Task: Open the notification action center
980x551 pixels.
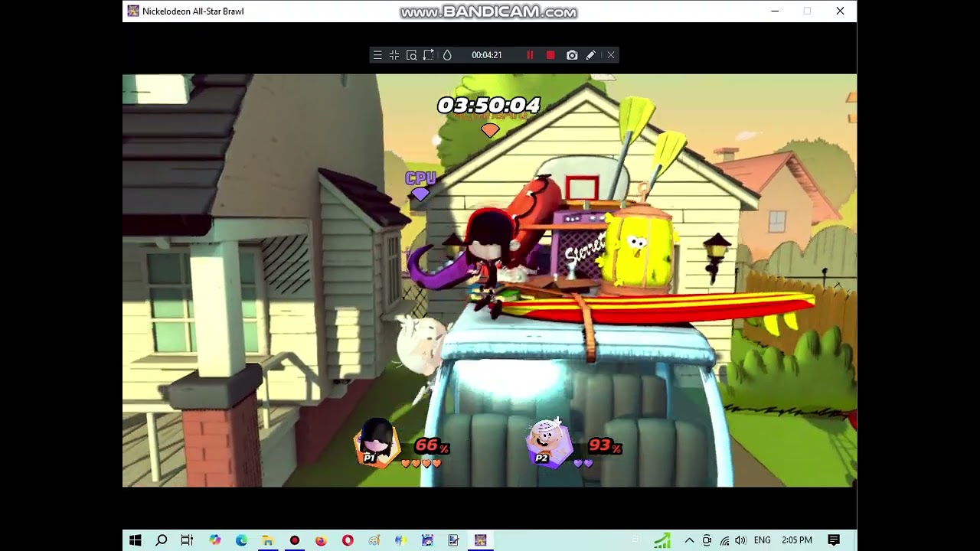Action: tap(834, 540)
